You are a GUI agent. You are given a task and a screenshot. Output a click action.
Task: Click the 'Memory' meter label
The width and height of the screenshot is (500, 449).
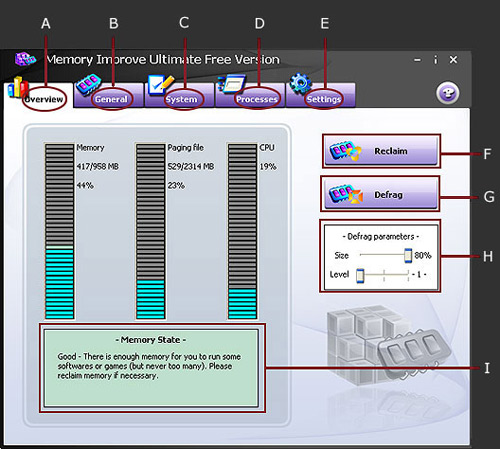90,147
